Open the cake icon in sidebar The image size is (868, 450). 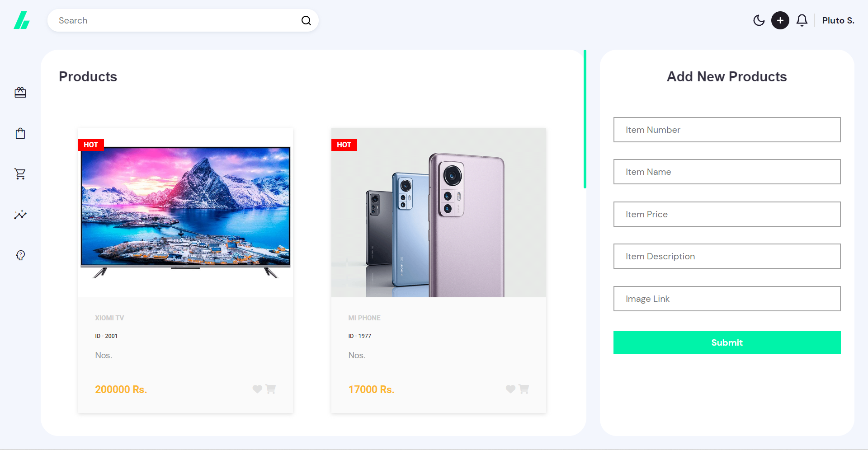[x=20, y=93]
